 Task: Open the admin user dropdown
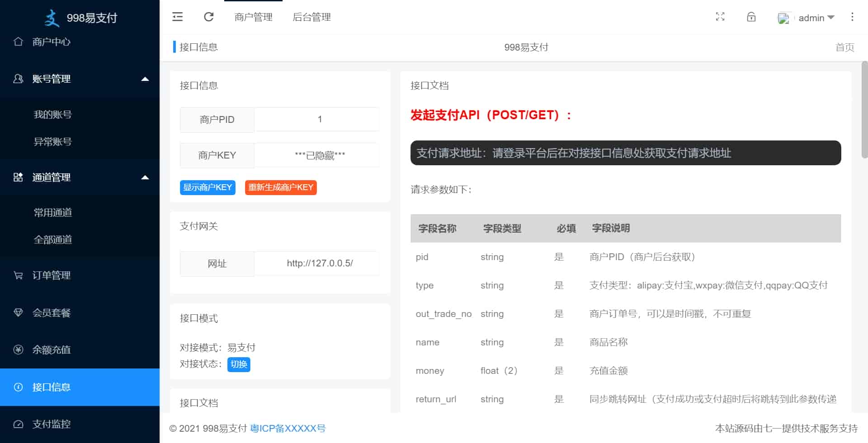816,18
